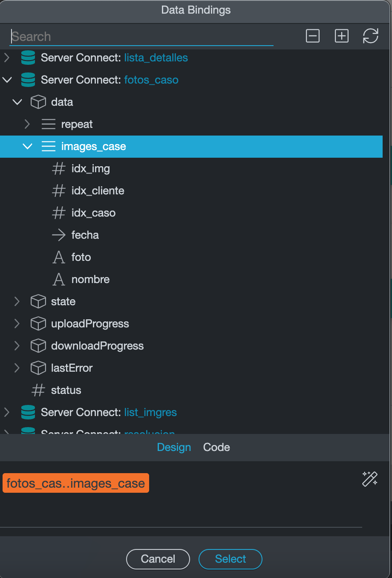Click the fotos_caso database icon

[x=28, y=80]
